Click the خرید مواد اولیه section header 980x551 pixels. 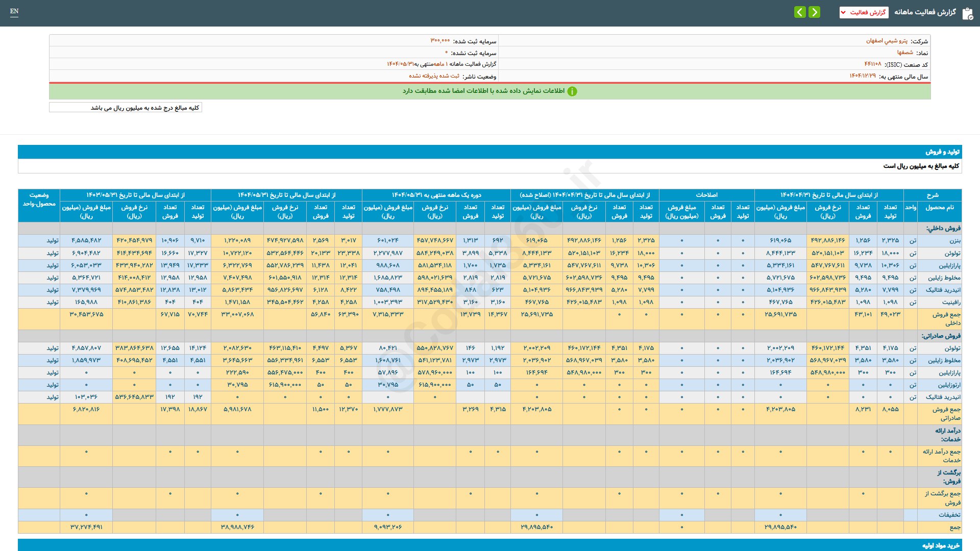941,545
